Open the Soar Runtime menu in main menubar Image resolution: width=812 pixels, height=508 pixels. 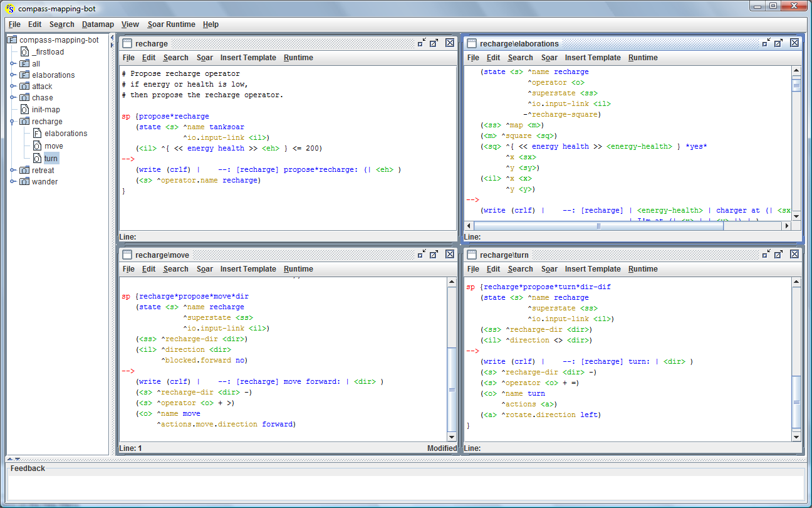tap(171, 24)
